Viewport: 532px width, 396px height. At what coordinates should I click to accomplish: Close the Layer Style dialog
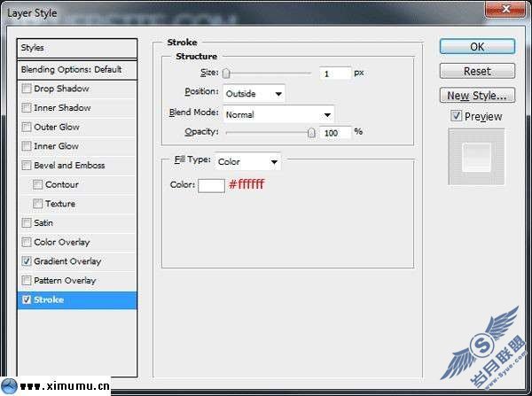505,9
